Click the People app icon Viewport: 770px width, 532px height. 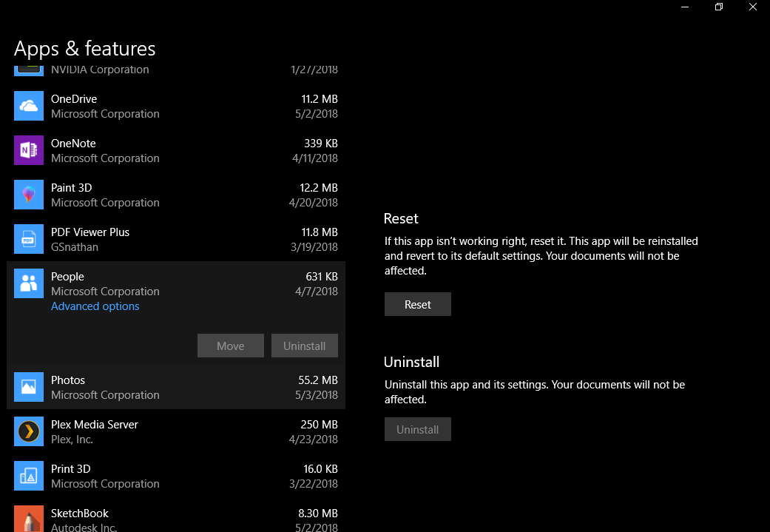point(28,283)
